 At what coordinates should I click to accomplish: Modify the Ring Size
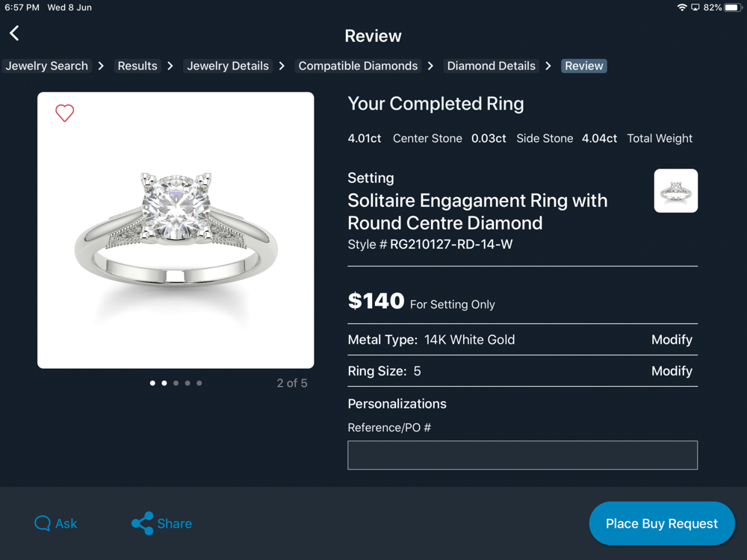point(672,371)
